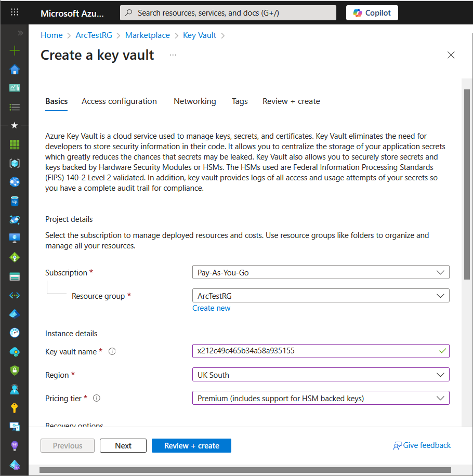Open Dashboard chart icon in sidebar
473x476 pixels.
click(15, 88)
